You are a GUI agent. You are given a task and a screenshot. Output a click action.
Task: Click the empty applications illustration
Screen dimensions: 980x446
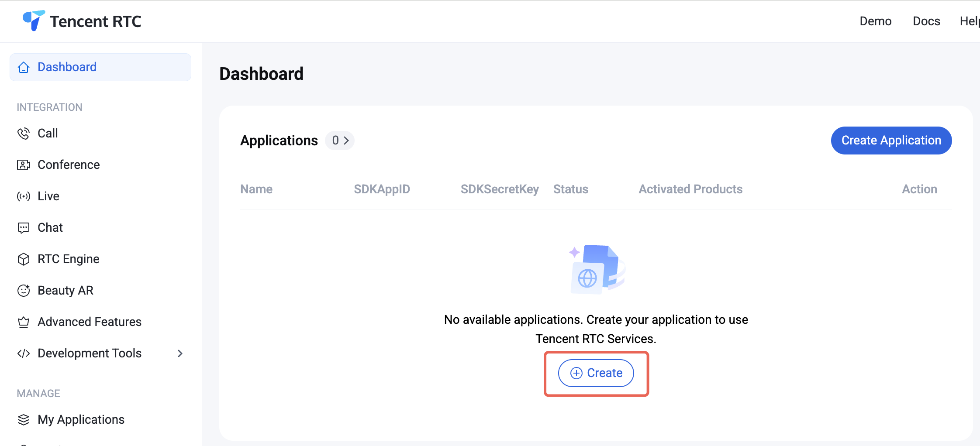pyautogui.click(x=597, y=269)
